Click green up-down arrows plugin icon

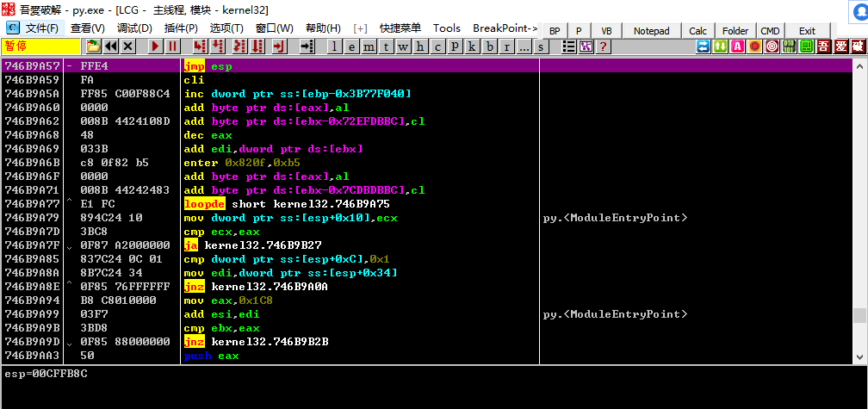(720, 46)
